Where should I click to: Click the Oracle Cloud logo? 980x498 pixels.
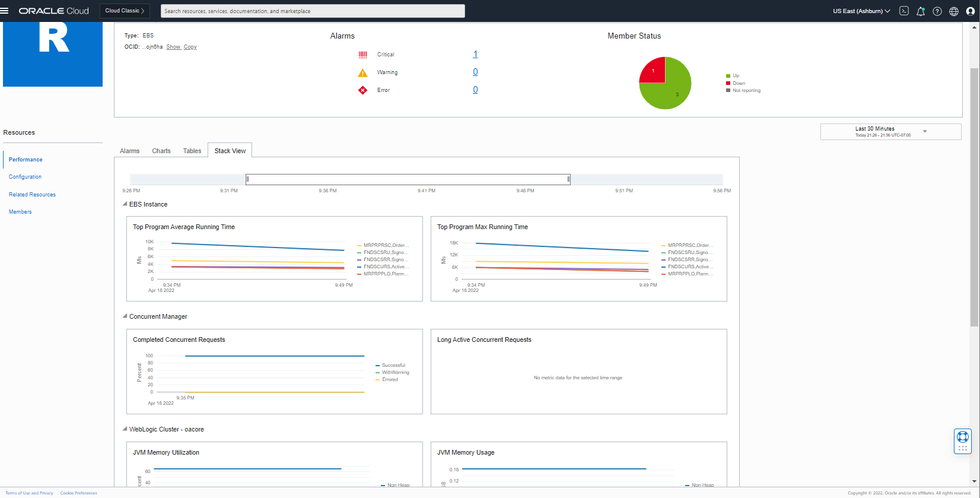point(54,11)
